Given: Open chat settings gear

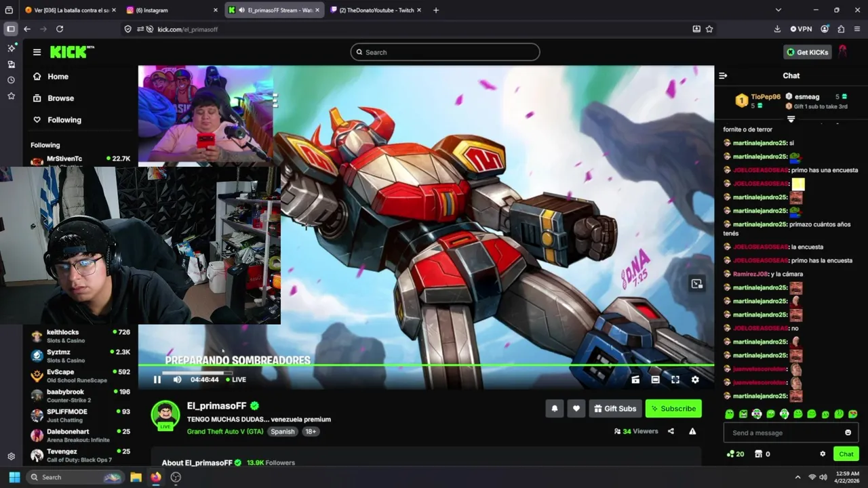Looking at the screenshot, I should (823, 454).
